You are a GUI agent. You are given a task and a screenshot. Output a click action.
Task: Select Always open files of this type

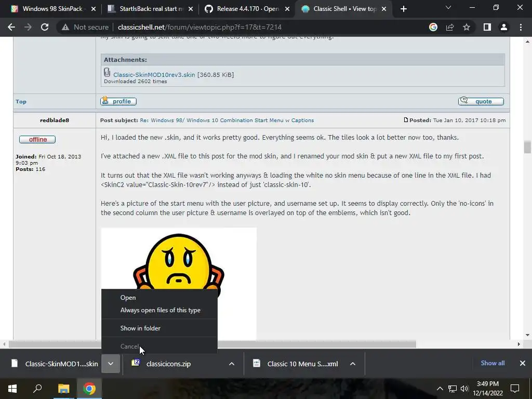click(x=159, y=310)
